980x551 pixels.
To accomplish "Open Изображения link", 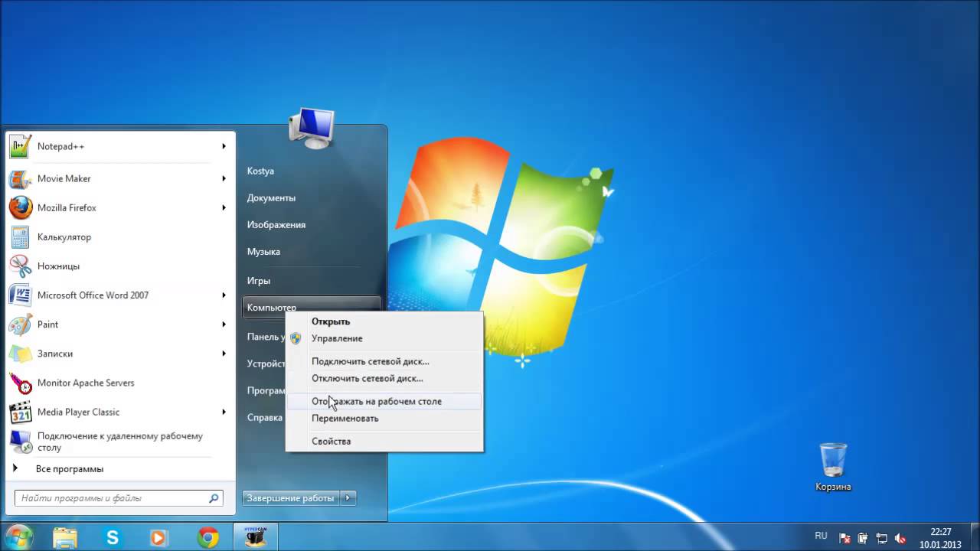I will (x=276, y=225).
